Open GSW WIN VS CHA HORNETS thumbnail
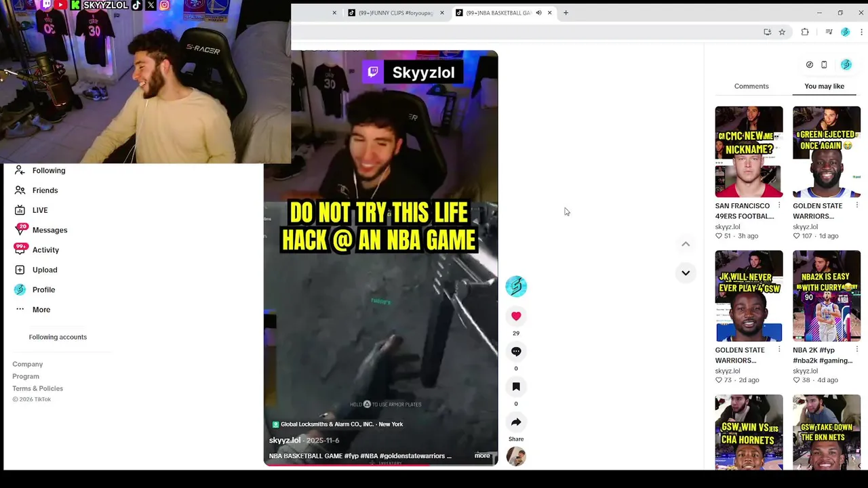 [x=749, y=432]
